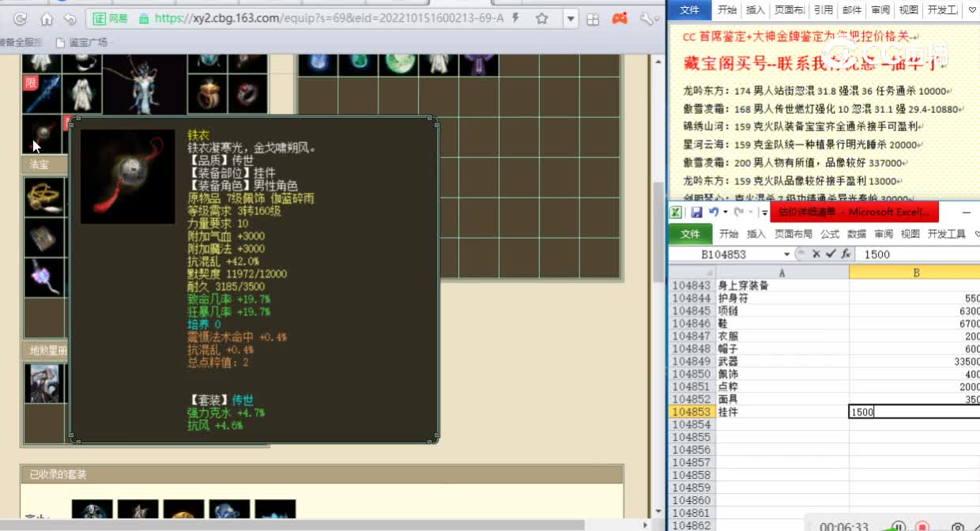The width and height of the screenshot is (980, 531).
Task: Click the green lock security icon
Action: tap(143, 18)
